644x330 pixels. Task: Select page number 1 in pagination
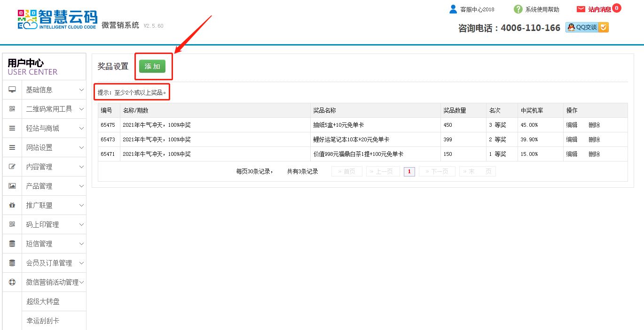409,171
